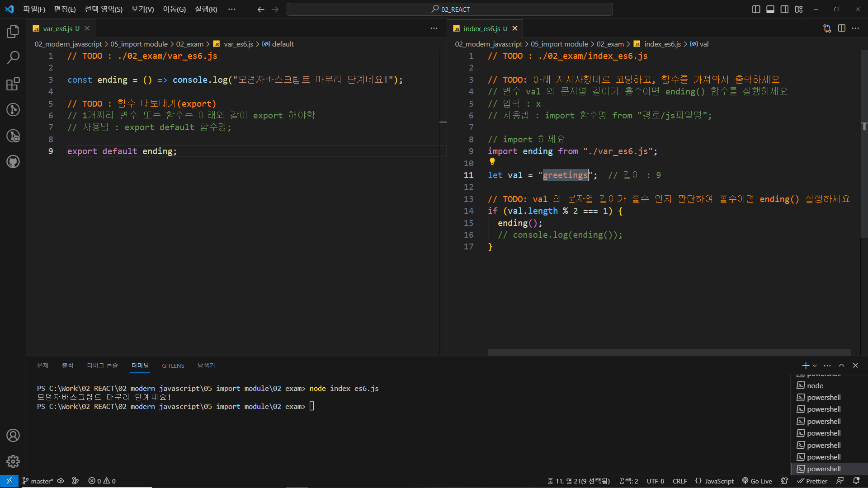The height and width of the screenshot is (488, 868).
Task: Click Prettier in the status bar
Action: click(812, 481)
